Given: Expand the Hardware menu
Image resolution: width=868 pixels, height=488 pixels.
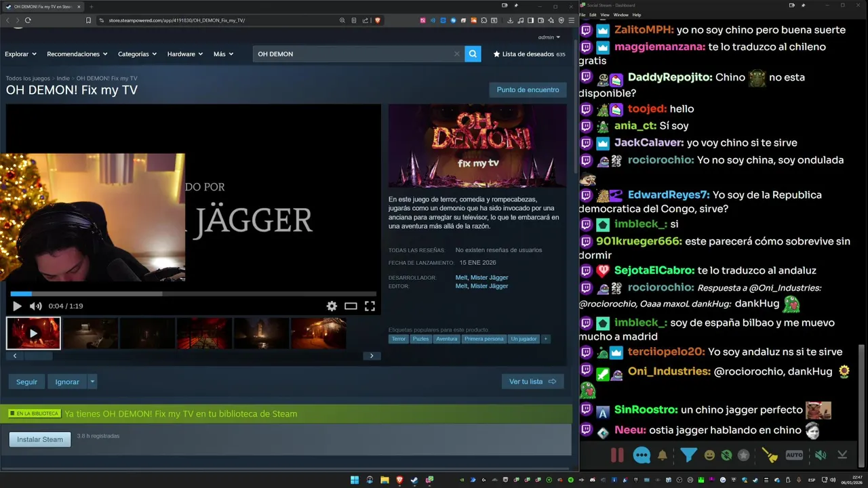Looking at the screenshot, I should pos(185,54).
